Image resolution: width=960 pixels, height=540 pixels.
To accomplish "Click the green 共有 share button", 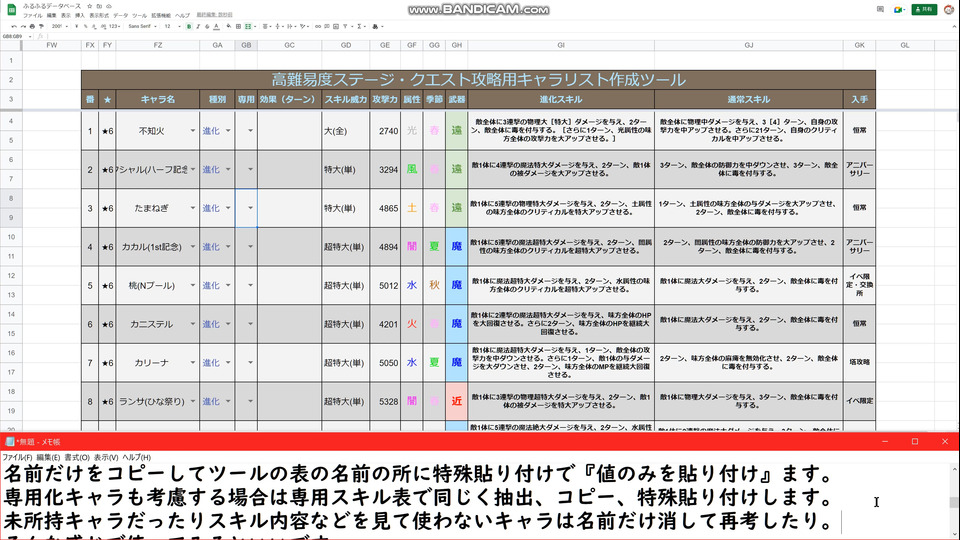I will point(924,9).
